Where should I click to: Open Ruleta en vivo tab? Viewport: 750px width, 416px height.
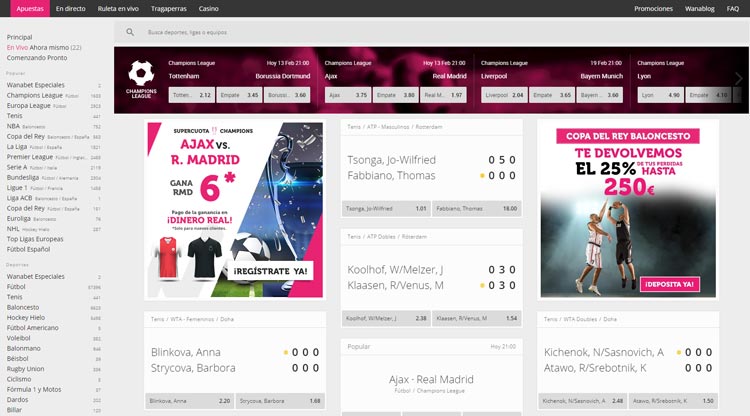(x=118, y=9)
